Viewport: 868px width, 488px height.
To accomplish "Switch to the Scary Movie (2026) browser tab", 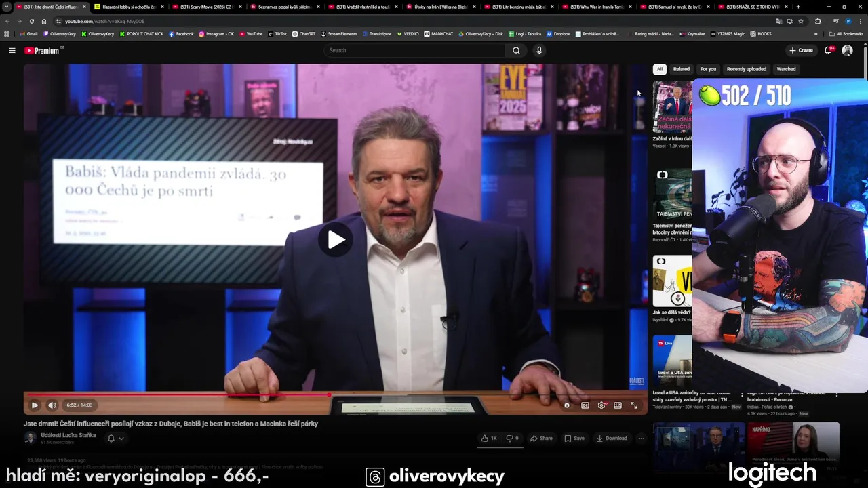I will 206,7.
